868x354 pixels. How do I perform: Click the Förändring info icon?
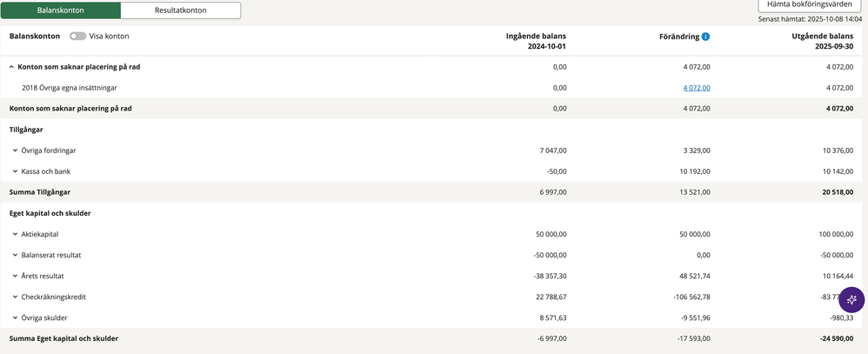705,37
